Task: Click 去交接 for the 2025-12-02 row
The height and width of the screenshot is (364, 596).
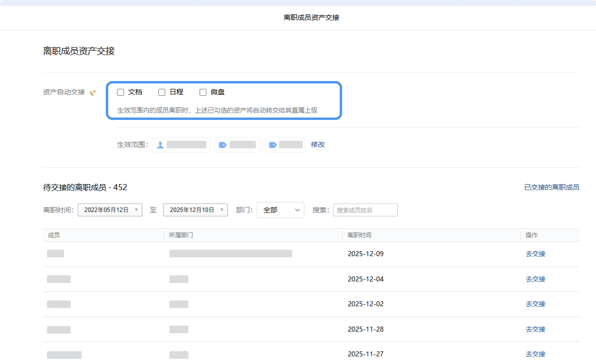Action: [535, 304]
